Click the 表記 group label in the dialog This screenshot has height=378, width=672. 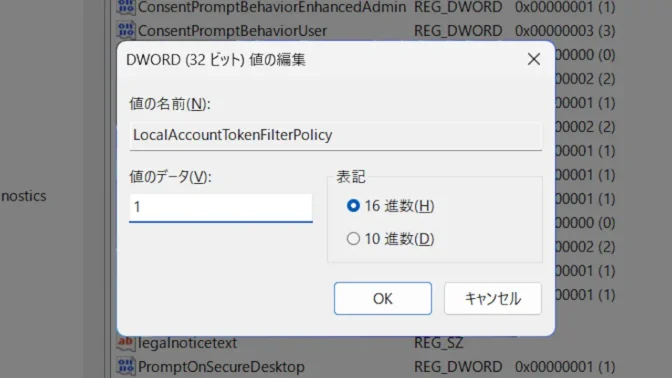pyautogui.click(x=351, y=177)
